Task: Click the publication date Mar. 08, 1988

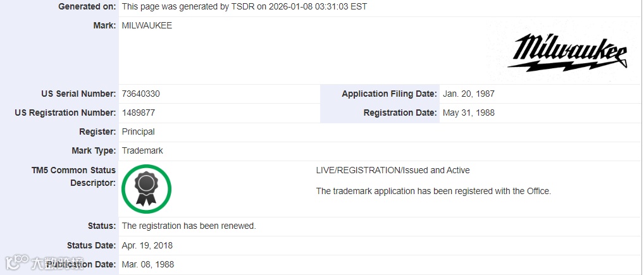Action: tap(147, 264)
